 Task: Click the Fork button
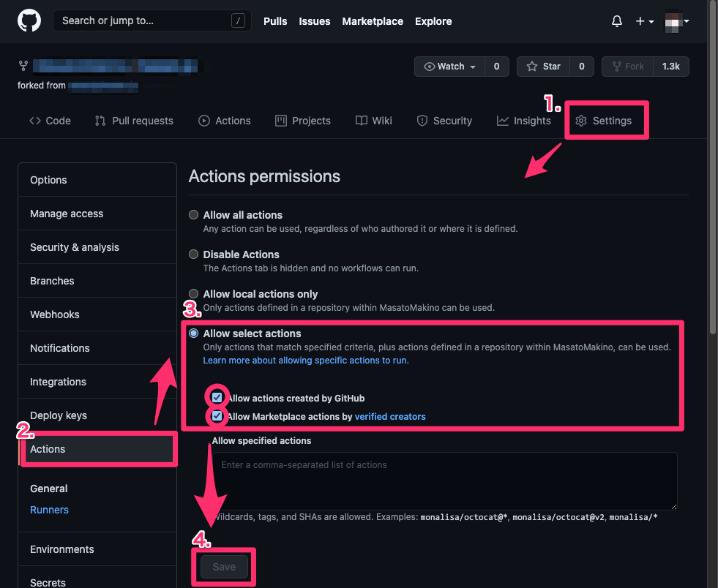pyautogui.click(x=628, y=67)
